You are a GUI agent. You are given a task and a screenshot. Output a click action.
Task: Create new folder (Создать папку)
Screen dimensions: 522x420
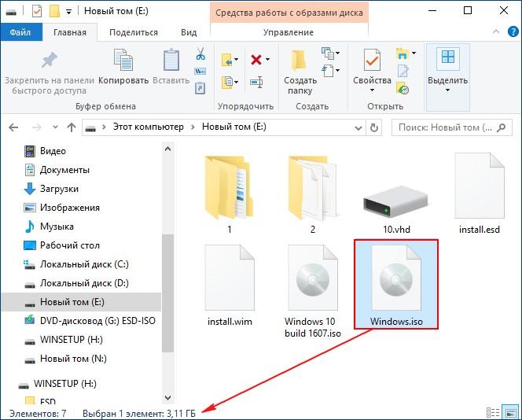coord(300,72)
